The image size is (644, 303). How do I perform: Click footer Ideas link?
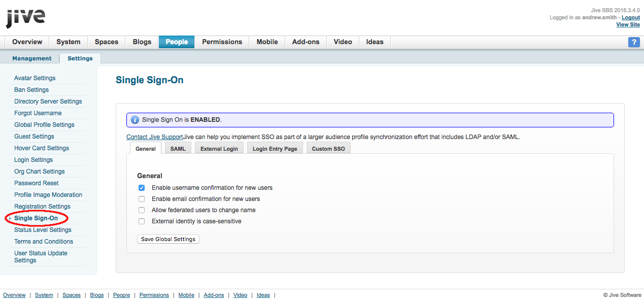click(263, 295)
